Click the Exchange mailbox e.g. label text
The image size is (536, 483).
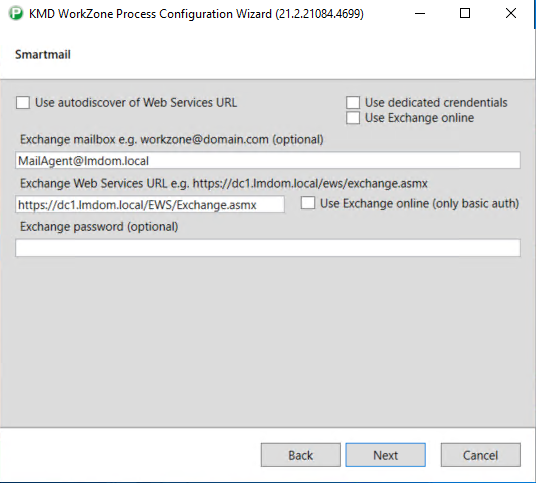(x=172, y=139)
